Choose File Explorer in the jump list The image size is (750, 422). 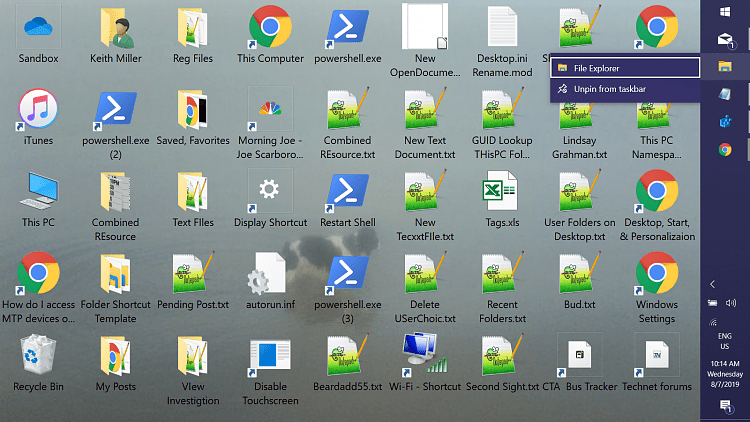[625, 68]
